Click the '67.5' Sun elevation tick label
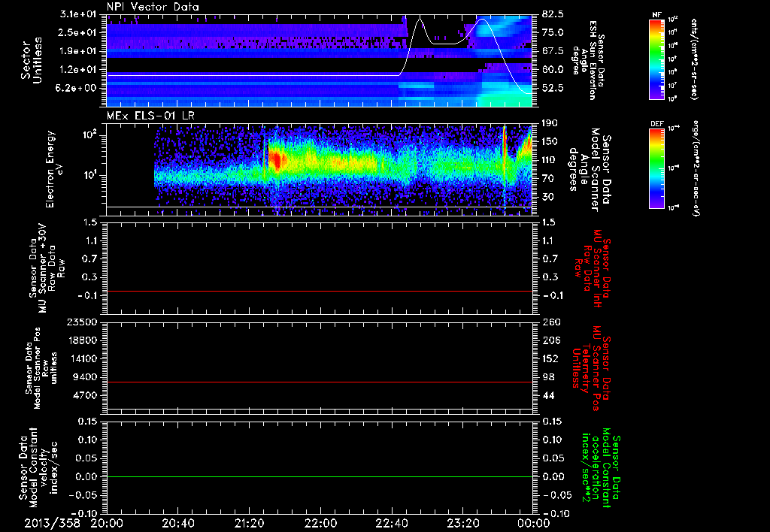 [553, 51]
